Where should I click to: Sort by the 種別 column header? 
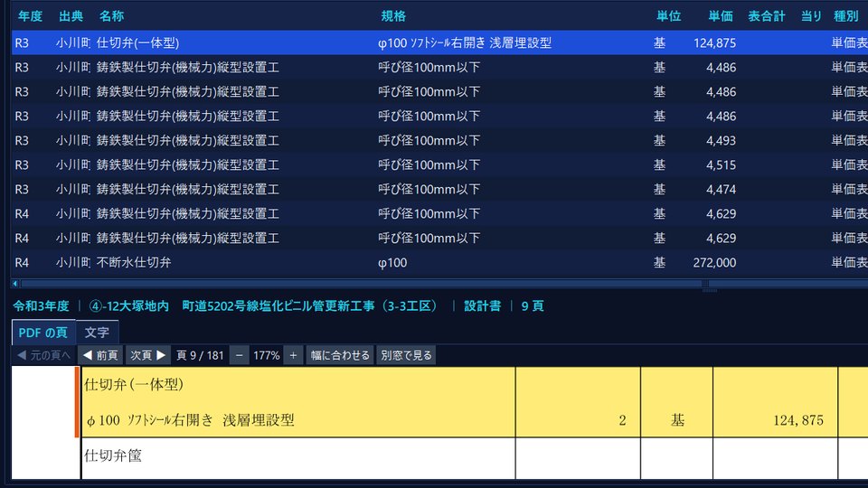[846, 16]
